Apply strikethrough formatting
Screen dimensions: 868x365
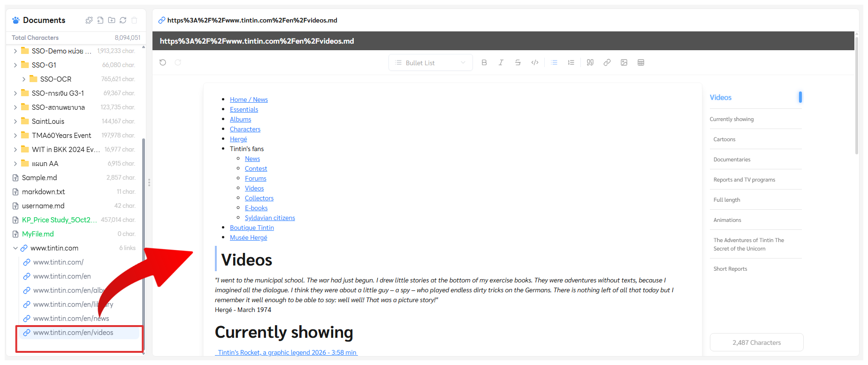coord(518,62)
